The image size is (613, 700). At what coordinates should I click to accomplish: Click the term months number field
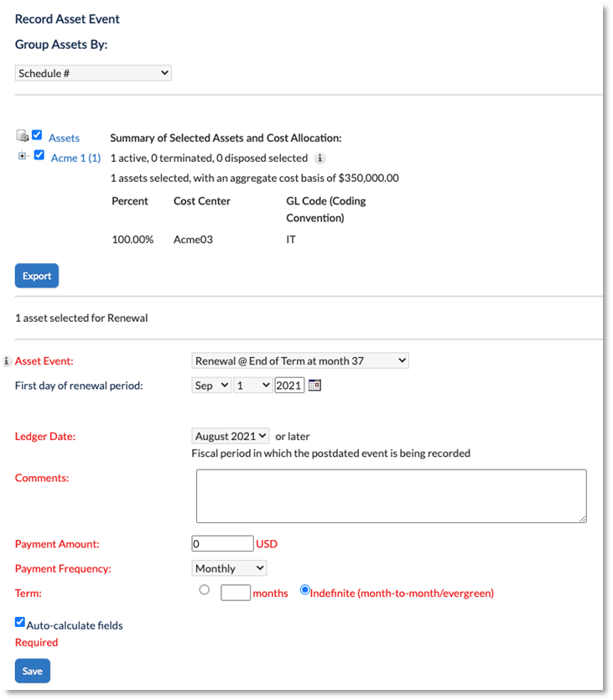pos(236,593)
